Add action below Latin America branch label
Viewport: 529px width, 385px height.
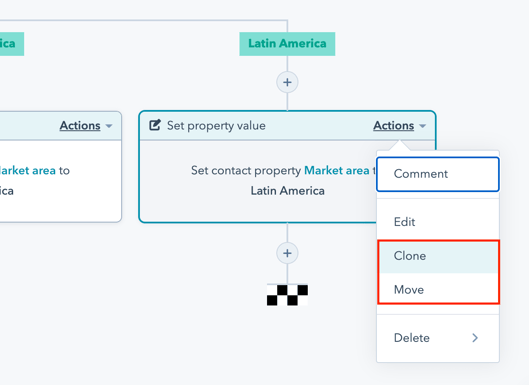click(x=287, y=82)
